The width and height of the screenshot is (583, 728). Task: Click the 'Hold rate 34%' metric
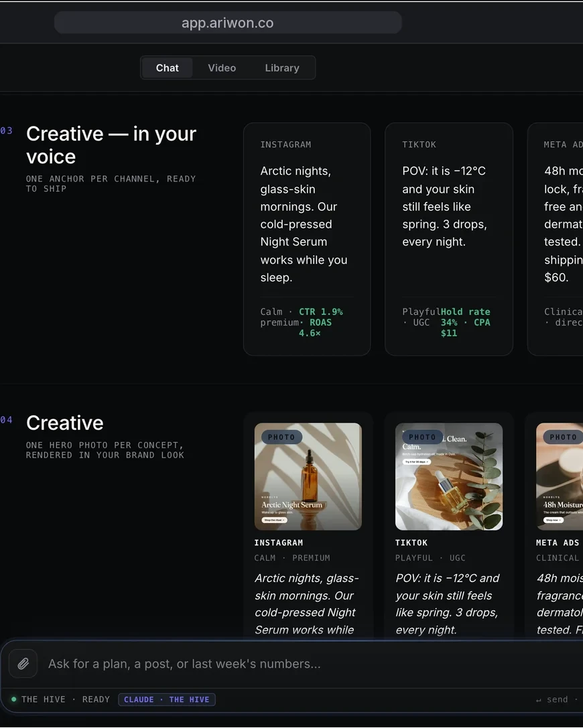click(464, 317)
